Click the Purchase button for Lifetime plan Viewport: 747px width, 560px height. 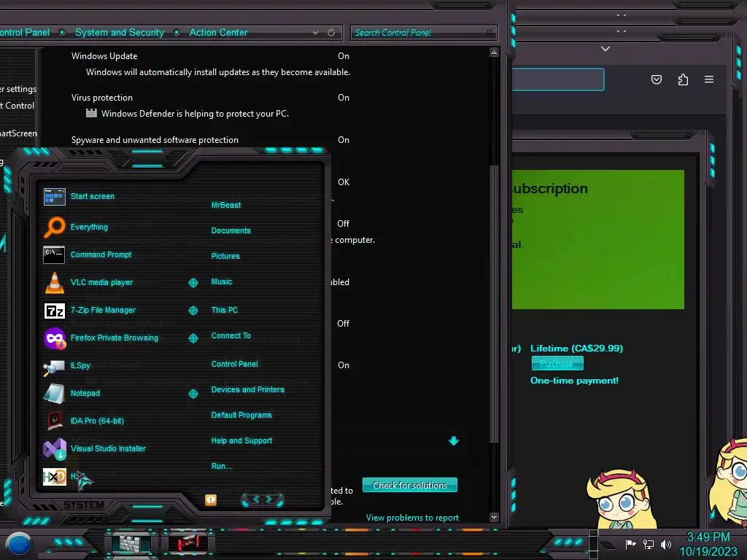[557, 364]
